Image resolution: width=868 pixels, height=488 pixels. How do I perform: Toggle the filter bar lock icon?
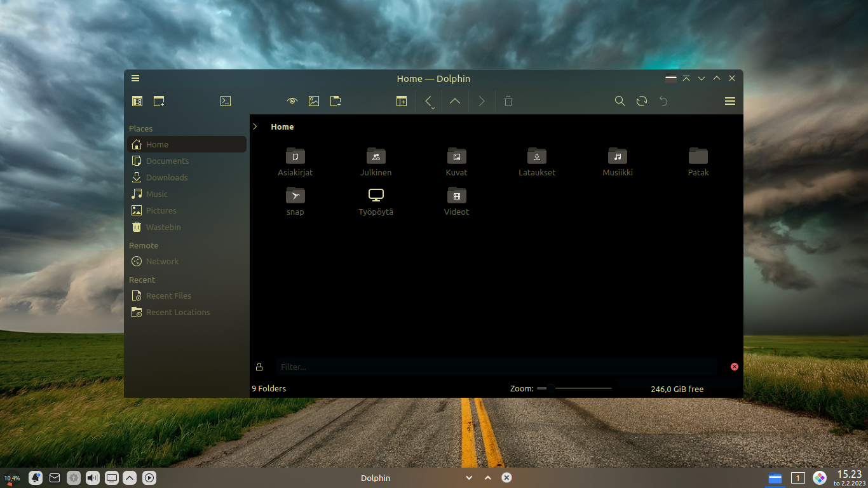click(259, 367)
